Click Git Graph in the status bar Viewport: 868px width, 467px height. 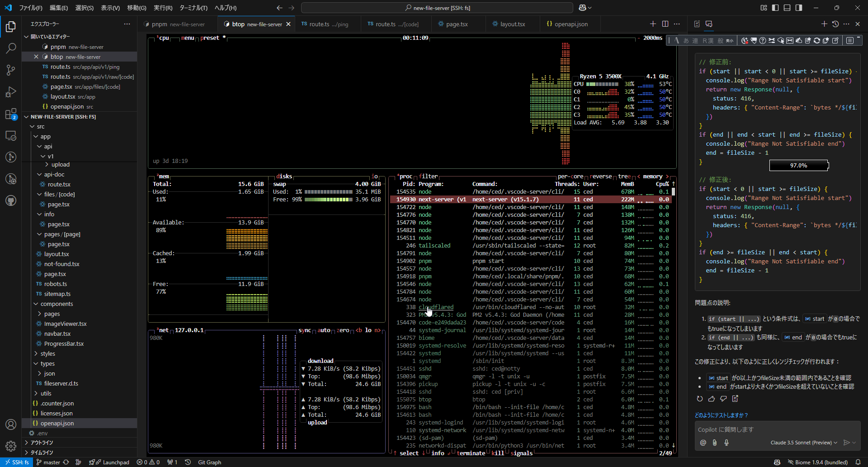coord(209,462)
